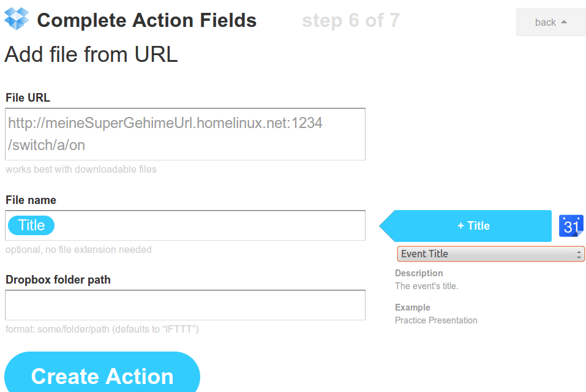586x392 pixels.
Task: Click the back button
Action: click(550, 22)
